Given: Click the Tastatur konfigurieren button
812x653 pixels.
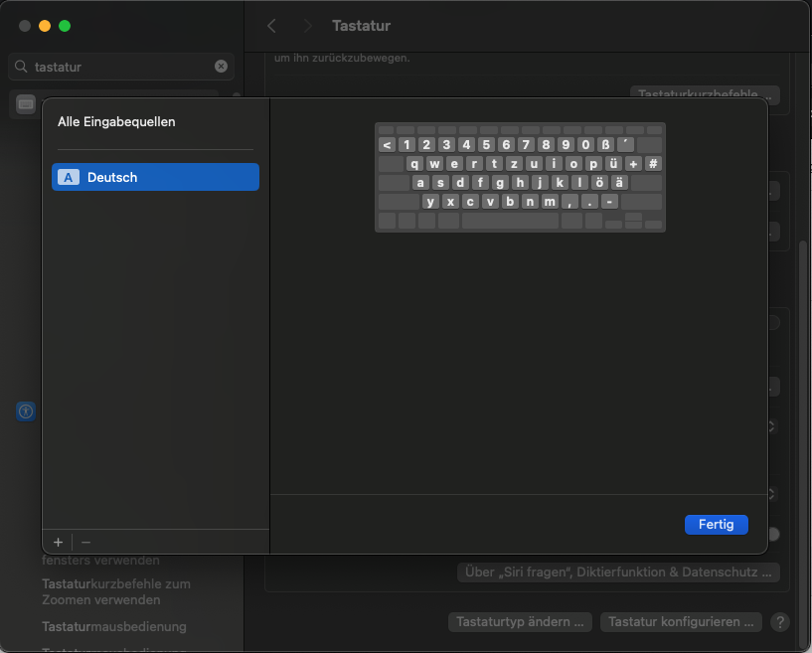Looking at the screenshot, I should 681,622.
